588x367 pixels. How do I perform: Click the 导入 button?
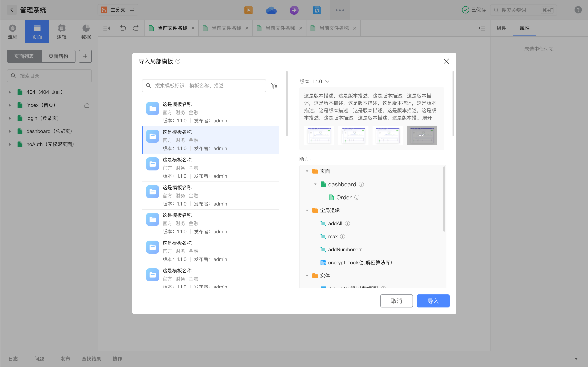pos(433,301)
